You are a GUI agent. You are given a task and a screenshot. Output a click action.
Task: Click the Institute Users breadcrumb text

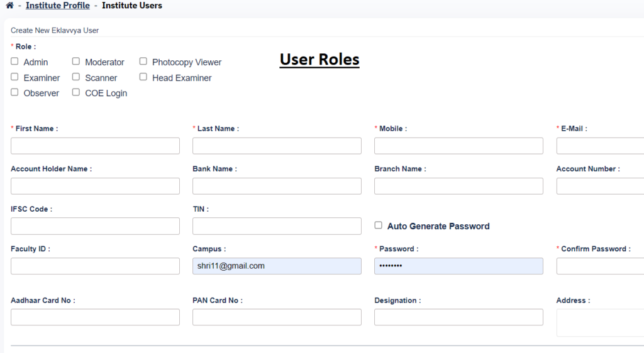[132, 5]
